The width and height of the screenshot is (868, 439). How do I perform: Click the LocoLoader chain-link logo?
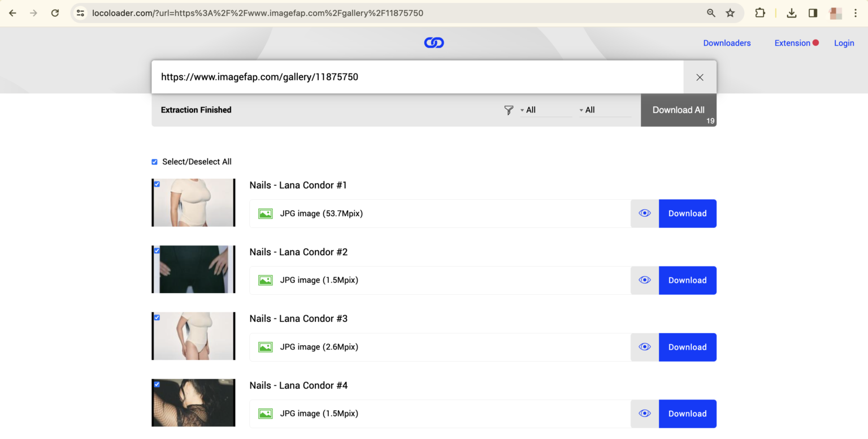[433, 42]
